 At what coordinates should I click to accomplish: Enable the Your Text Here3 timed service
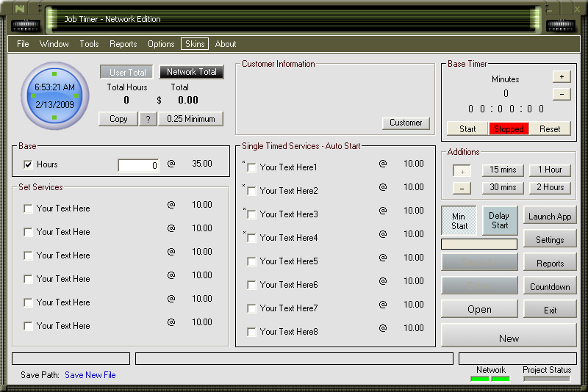coord(251,214)
